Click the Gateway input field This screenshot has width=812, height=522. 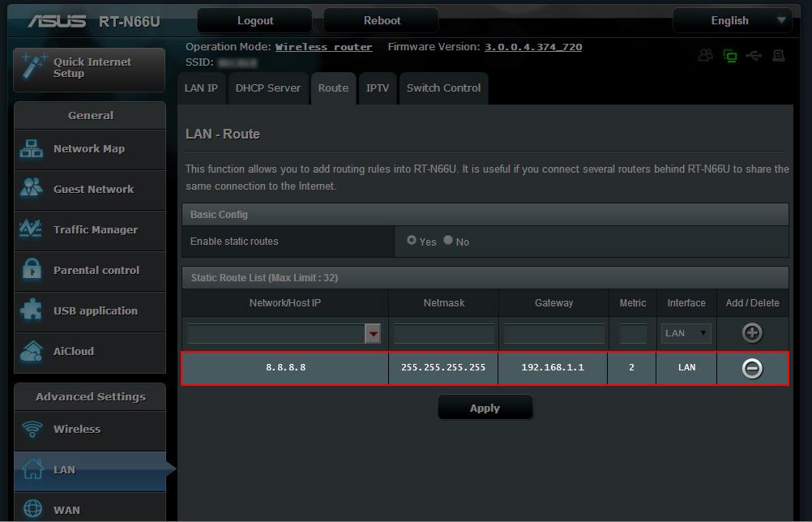(x=554, y=333)
